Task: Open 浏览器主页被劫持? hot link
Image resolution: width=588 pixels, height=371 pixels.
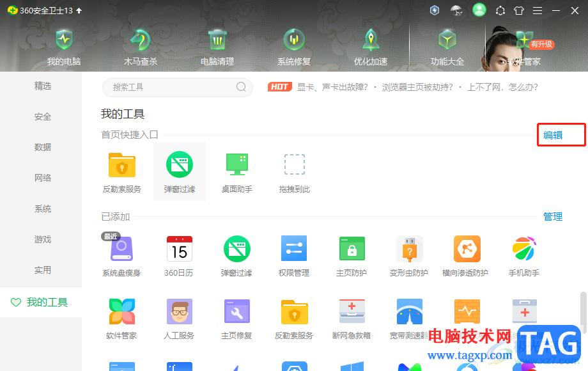Action: click(417, 88)
